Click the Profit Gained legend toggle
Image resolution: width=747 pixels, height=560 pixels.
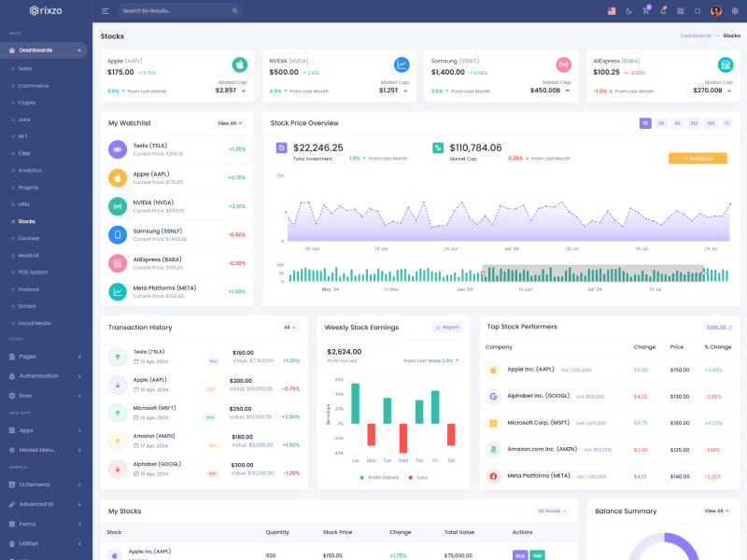click(381, 477)
